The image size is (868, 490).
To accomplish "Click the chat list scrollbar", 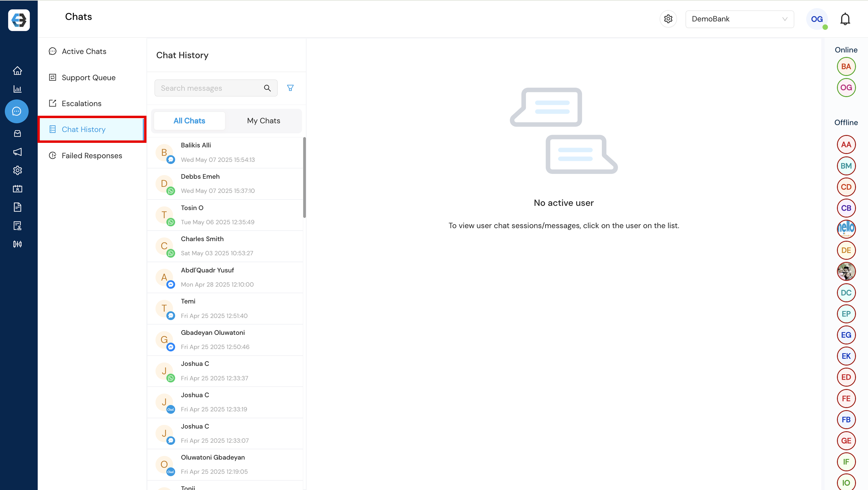I will point(304,177).
